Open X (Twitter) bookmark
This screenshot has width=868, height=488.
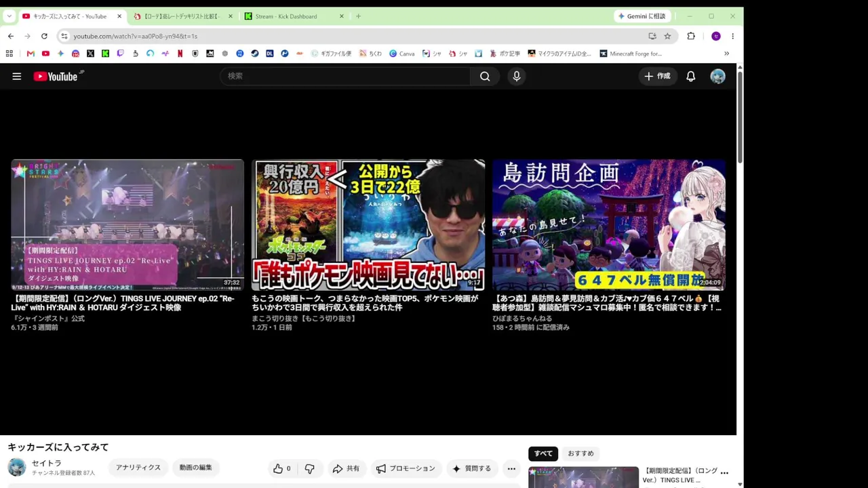click(x=90, y=54)
